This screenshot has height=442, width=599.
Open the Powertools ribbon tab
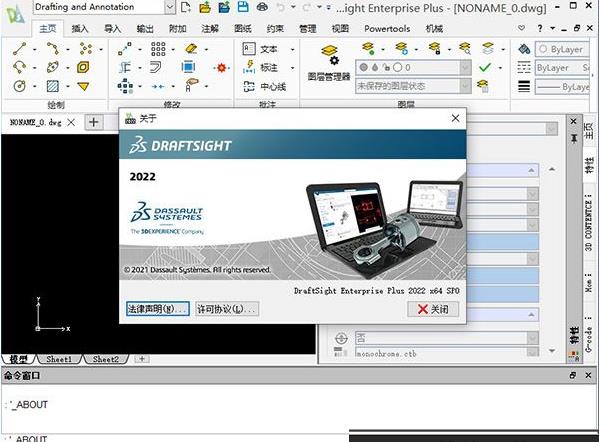[x=387, y=28]
